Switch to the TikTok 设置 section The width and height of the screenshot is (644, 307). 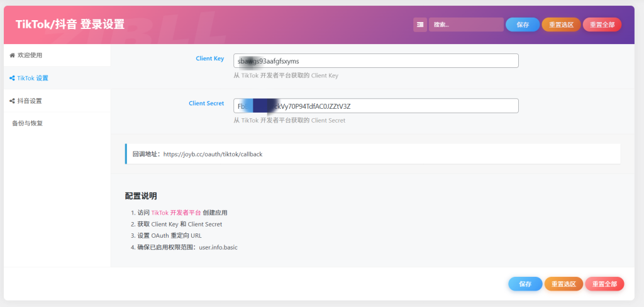[33, 78]
